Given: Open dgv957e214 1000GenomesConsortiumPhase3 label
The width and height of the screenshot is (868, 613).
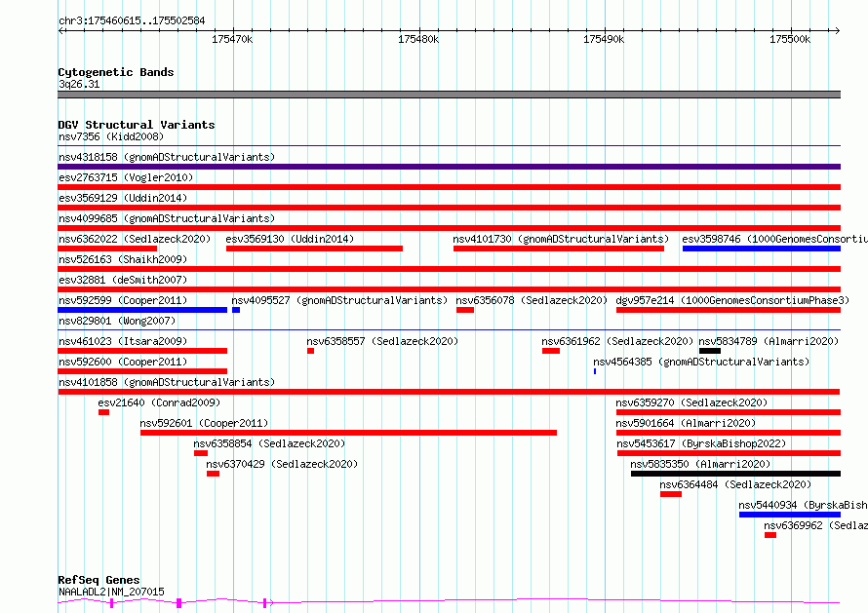Looking at the screenshot, I should click(731, 300).
